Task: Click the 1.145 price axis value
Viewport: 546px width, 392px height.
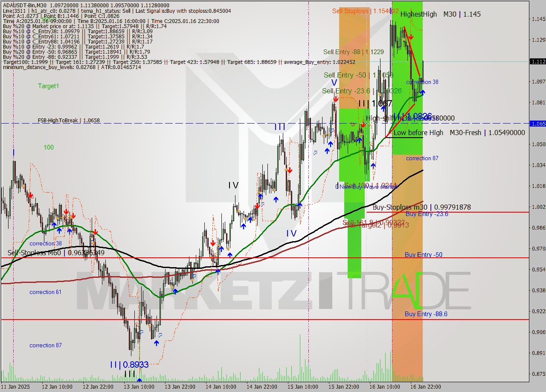Action: (539, 19)
